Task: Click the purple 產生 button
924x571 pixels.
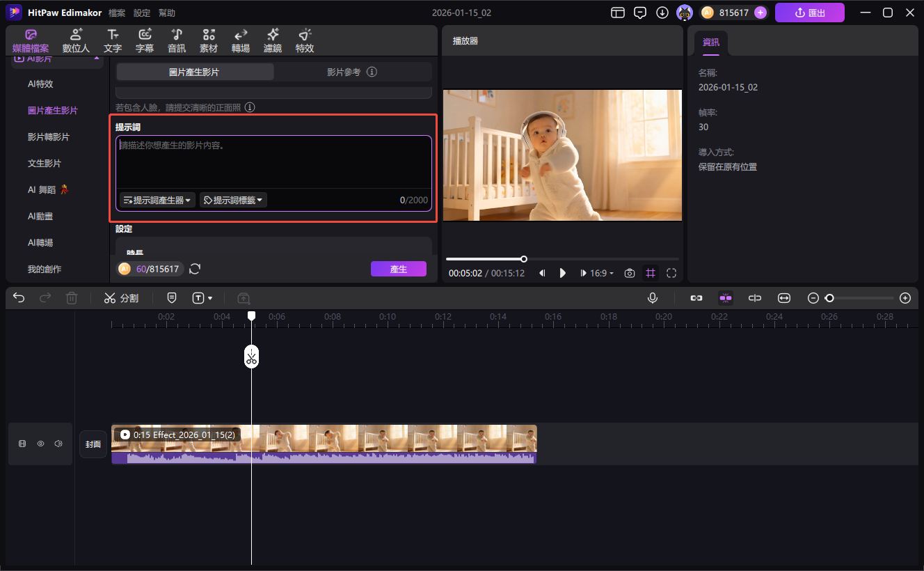Action: click(x=398, y=269)
